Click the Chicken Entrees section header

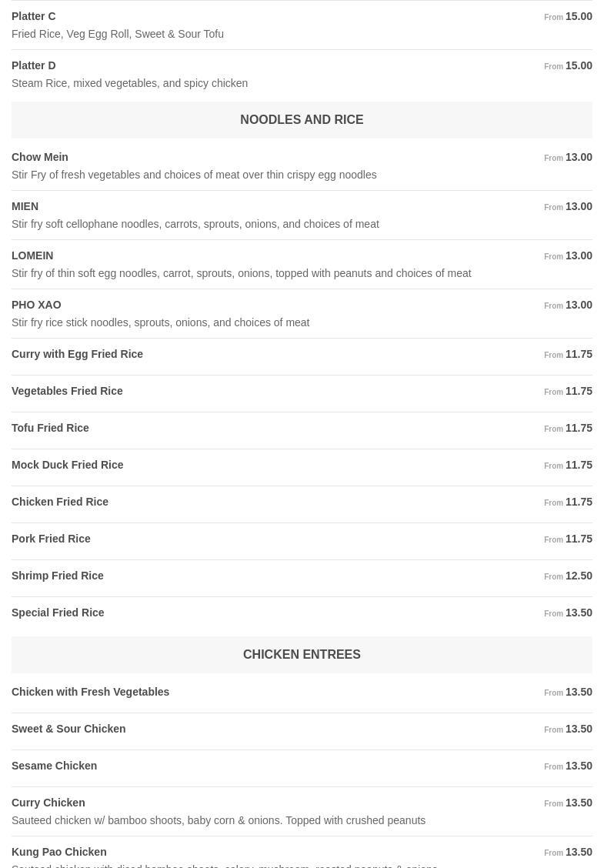[x=302, y=655]
